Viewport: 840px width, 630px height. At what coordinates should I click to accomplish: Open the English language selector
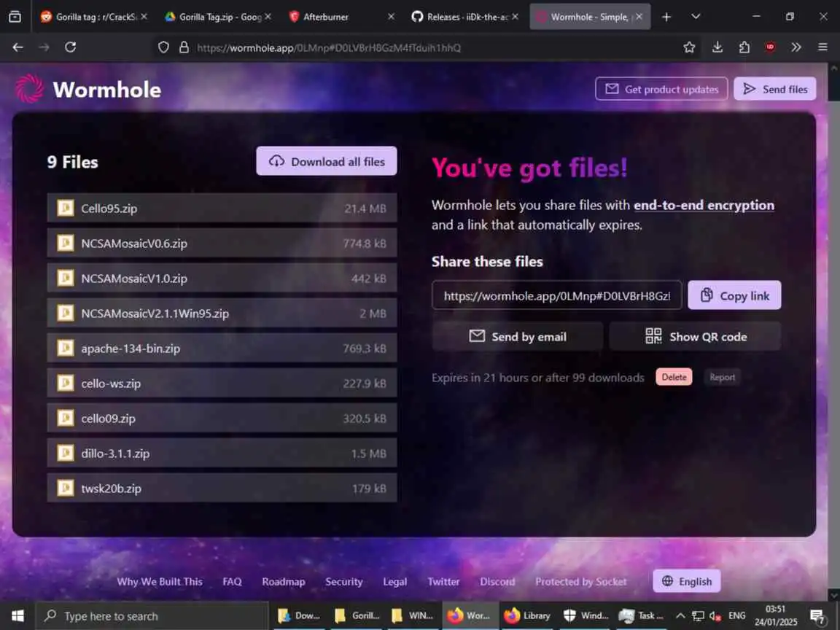(x=686, y=581)
